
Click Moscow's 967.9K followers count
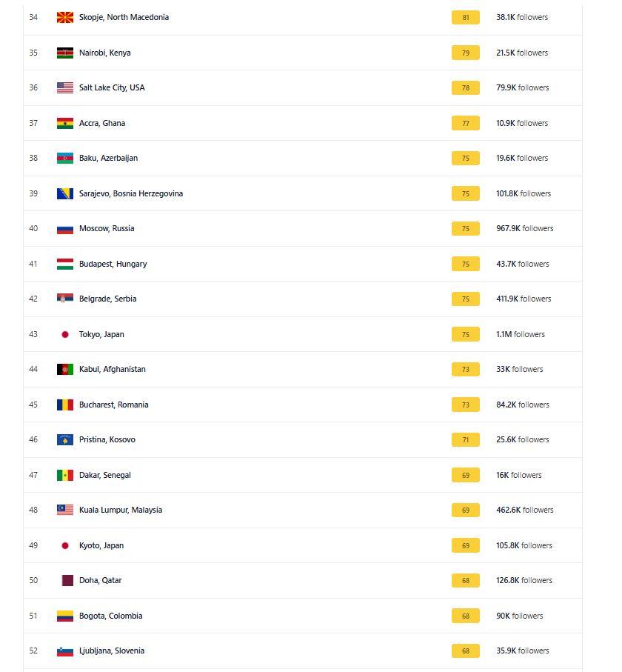click(x=524, y=228)
